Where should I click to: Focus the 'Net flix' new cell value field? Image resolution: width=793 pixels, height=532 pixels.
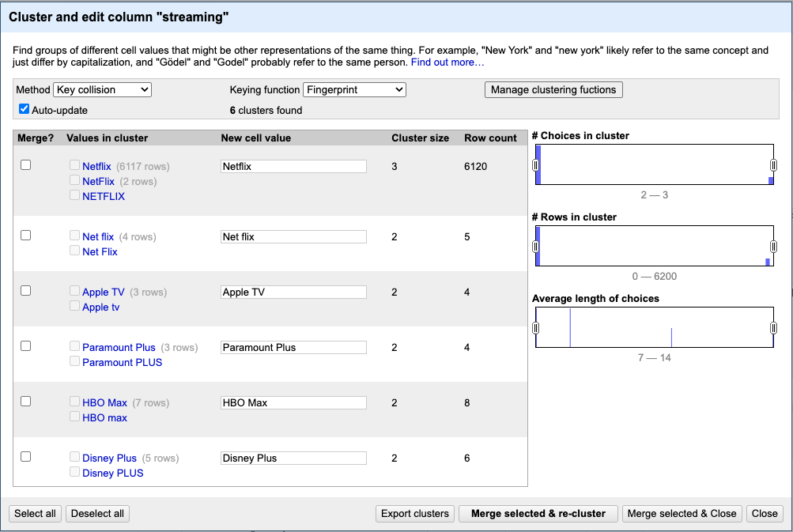[x=293, y=236]
